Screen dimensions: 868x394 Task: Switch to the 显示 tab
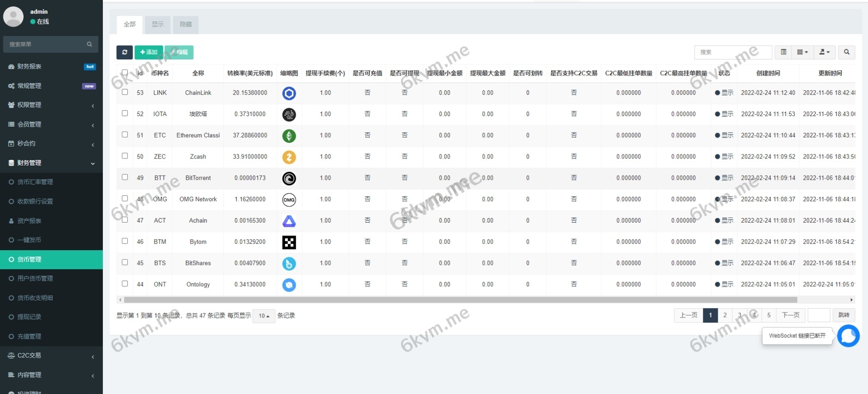158,24
